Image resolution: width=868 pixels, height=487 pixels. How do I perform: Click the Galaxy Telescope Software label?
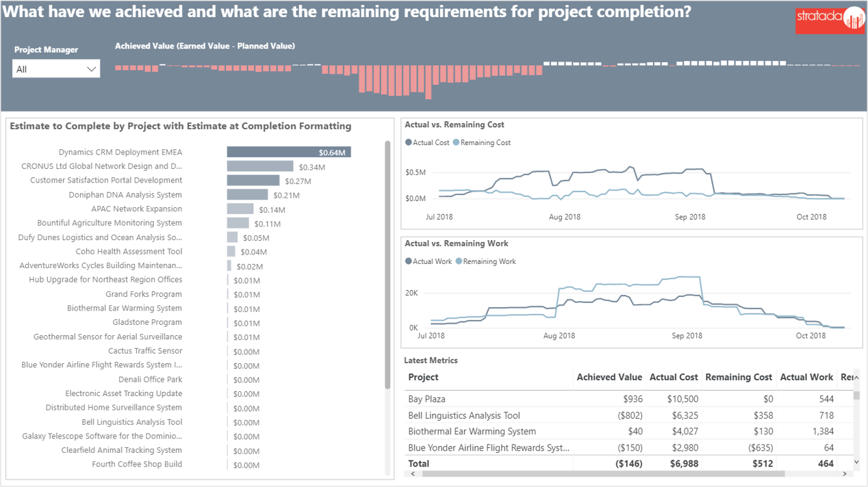[x=102, y=436]
